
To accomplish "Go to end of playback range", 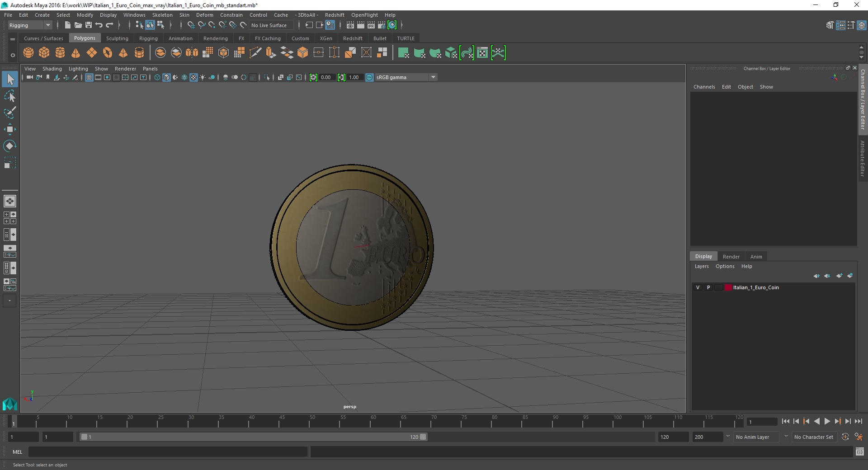I will tap(858, 421).
